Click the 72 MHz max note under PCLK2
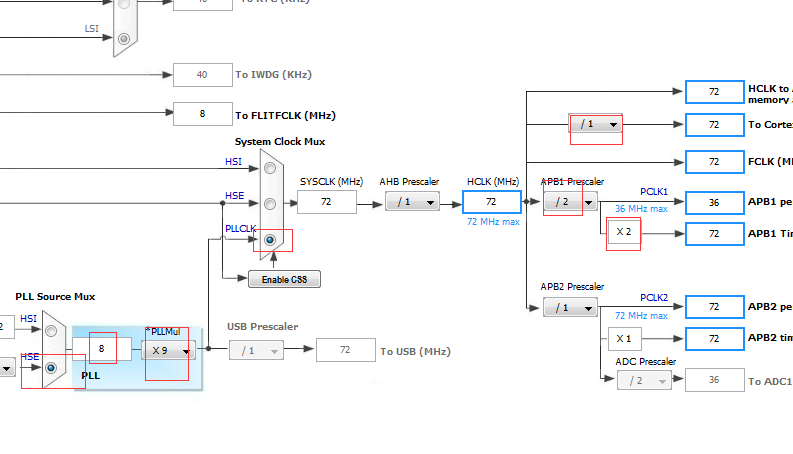This screenshot has height=454, width=793. [x=641, y=316]
